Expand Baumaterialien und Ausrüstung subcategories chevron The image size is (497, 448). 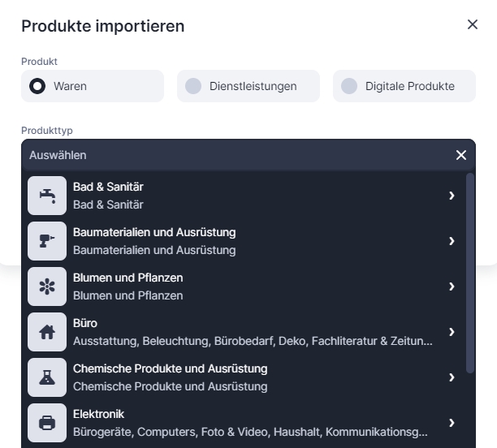pos(452,241)
